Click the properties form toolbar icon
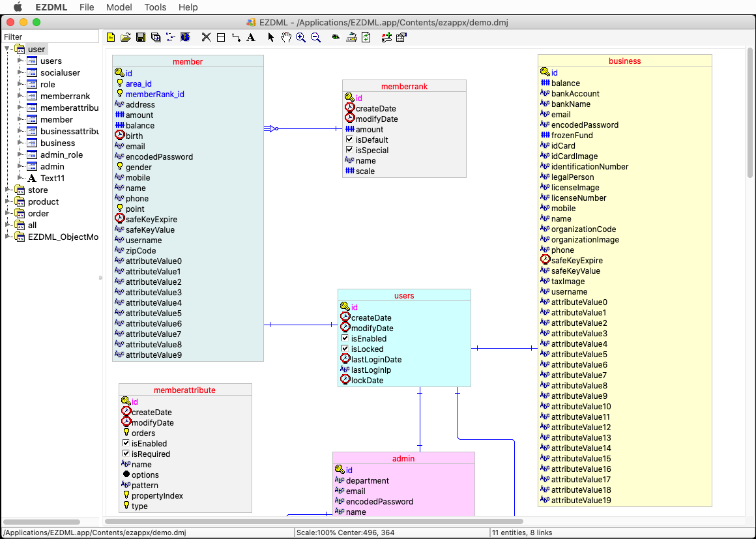 click(401, 37)
